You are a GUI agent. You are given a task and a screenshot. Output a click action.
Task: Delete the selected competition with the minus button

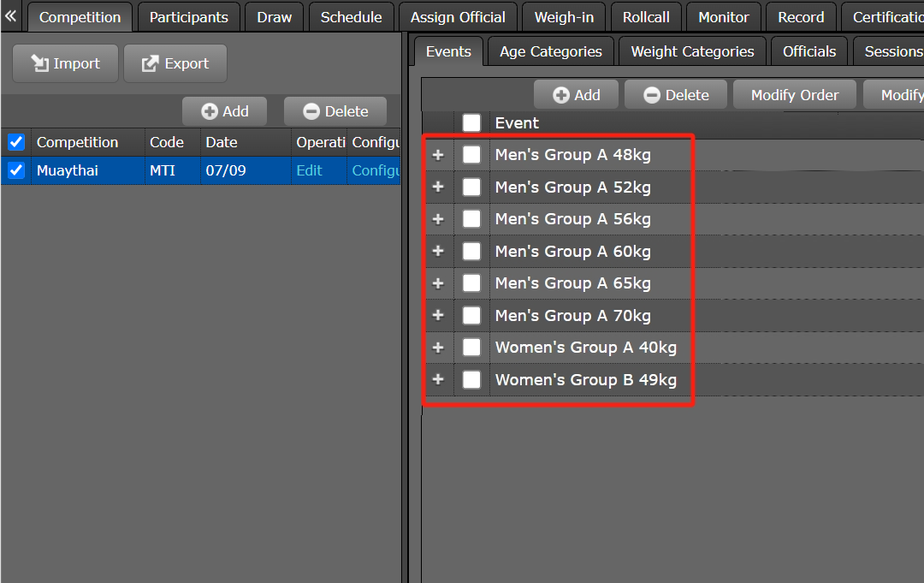[x=335, y=111]
